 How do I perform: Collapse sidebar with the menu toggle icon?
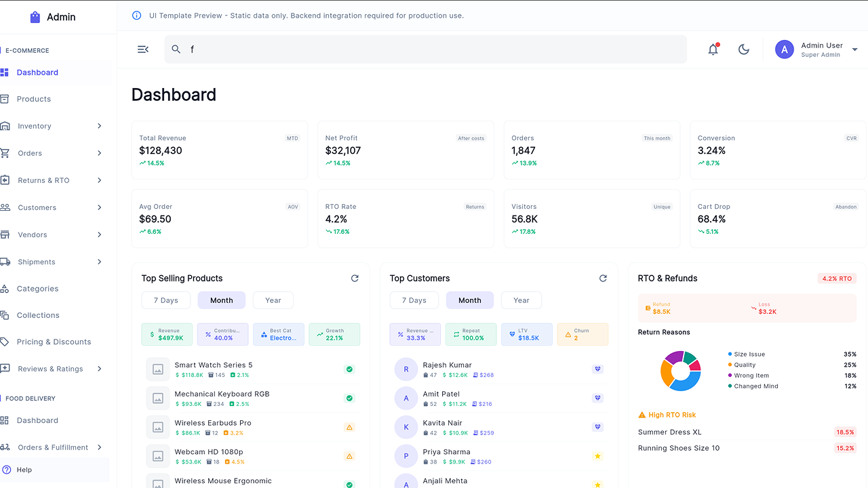pyautogui.click(x=143, y=49)
